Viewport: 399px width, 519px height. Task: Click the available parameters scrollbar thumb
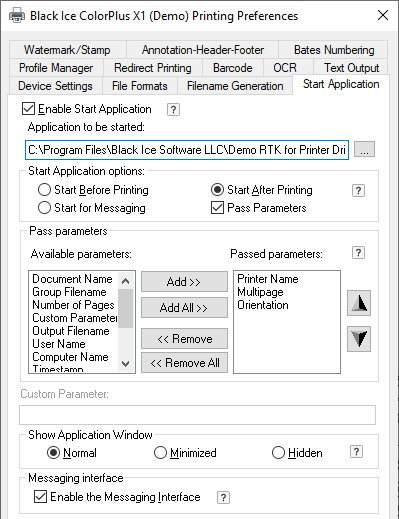[x=125, y=308]
